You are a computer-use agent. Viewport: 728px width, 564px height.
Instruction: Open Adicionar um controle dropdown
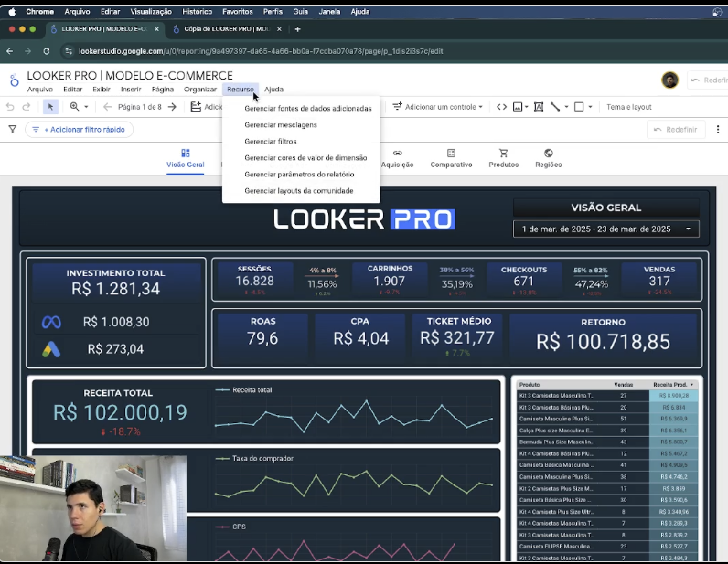point(437,107)
